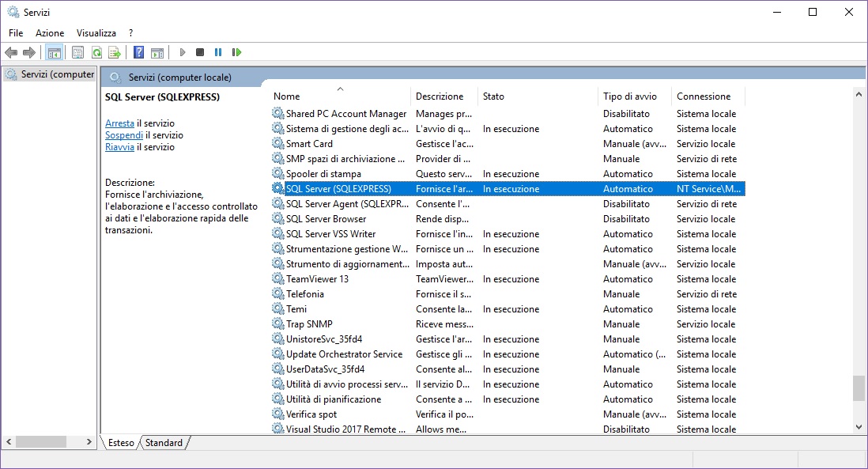Select gear icon of SQL Server Browser
The width and height of the screenshot is (868, 469).
pos(278,219)
